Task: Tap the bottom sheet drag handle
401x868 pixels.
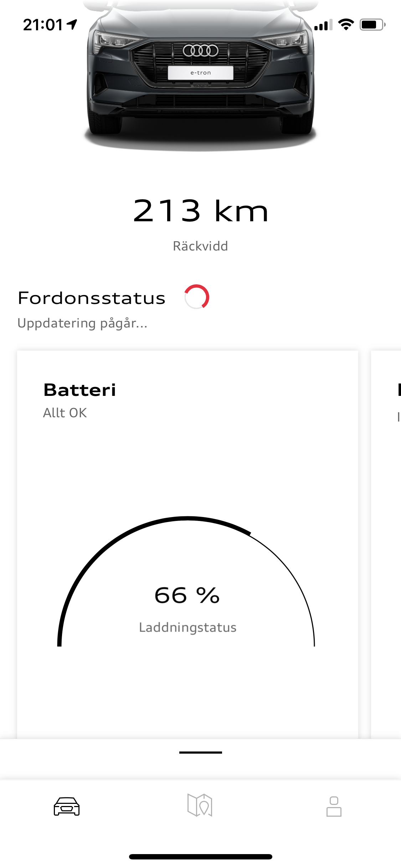Action: [201, 752]
